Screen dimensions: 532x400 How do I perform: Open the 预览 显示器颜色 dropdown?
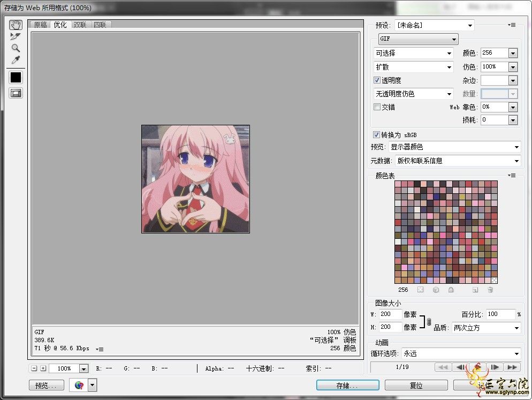click(454, 147)
